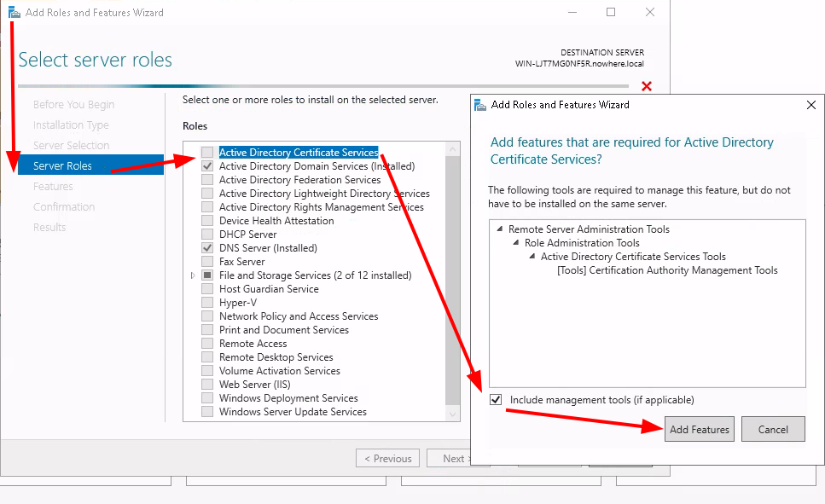The width and height of the screenshot is (825, 504).
Task: Check the Fax Server checkbox
Action: [207, 262]
